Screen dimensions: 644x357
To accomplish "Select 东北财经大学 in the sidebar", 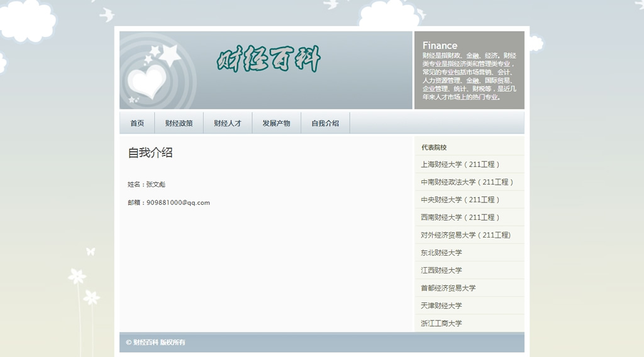I will pyautogui.click(x=441, y=253).
